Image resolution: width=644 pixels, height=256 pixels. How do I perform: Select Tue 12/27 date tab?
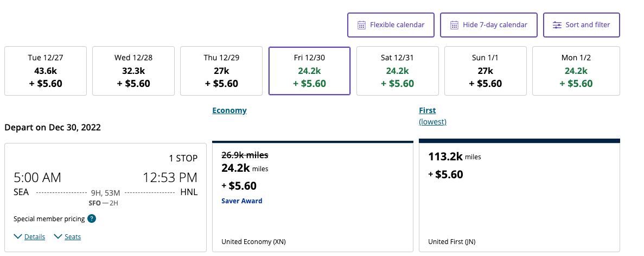click(x=46, y=71)
